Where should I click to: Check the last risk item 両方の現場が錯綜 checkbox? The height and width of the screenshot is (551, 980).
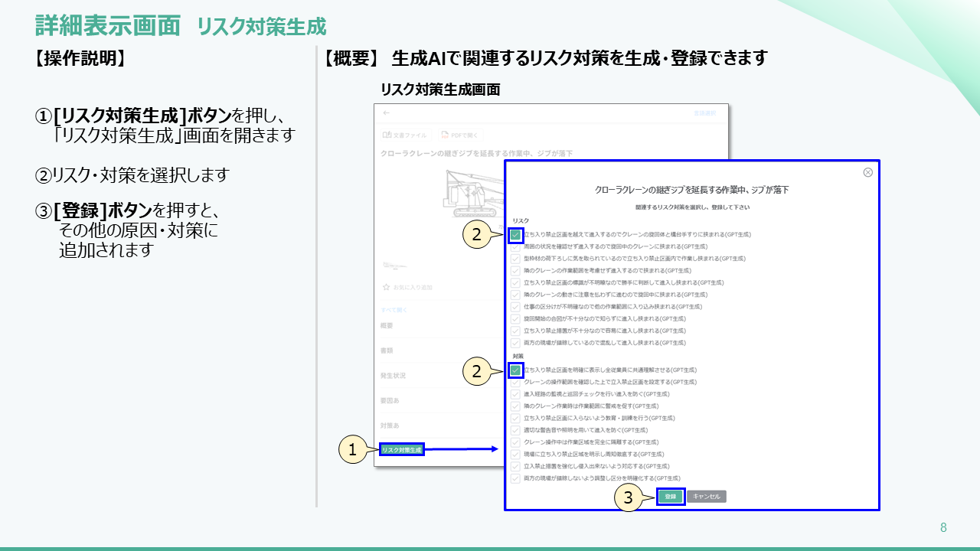[x=516, y=343]
